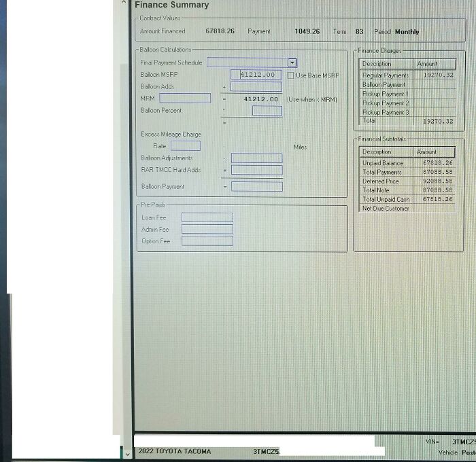Select the MRM input box

click(x=185, y=99)
